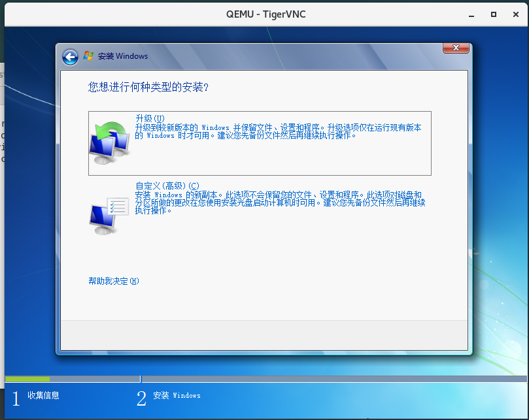Click the 安装 Windows step 2 label
This screenshot has width=529, height=420.
(177, 395)
